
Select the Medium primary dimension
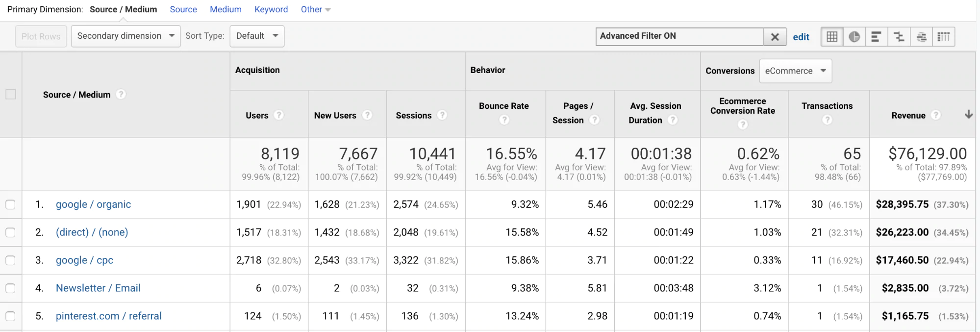[226, 9]
